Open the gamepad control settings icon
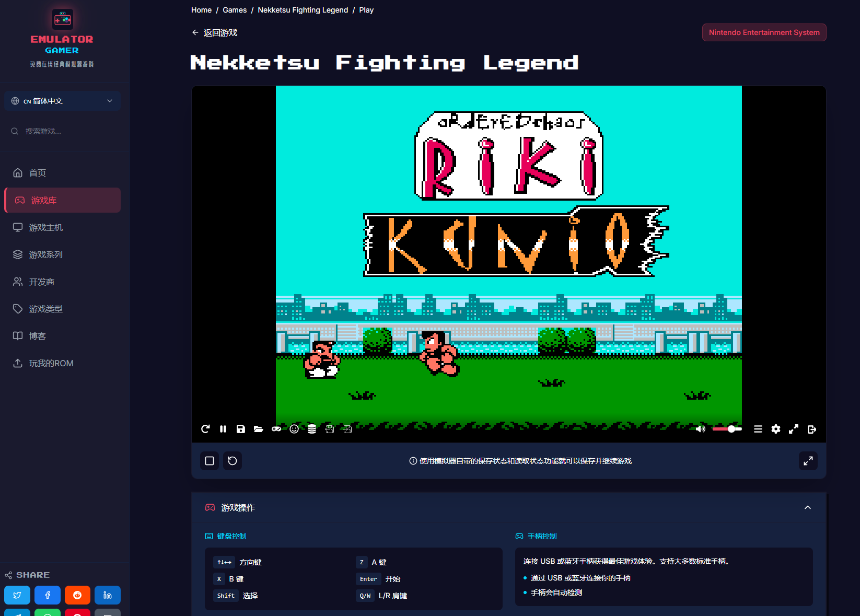This screenshot has height=616, width=860. pyautogui.click(x=276, y=429)
